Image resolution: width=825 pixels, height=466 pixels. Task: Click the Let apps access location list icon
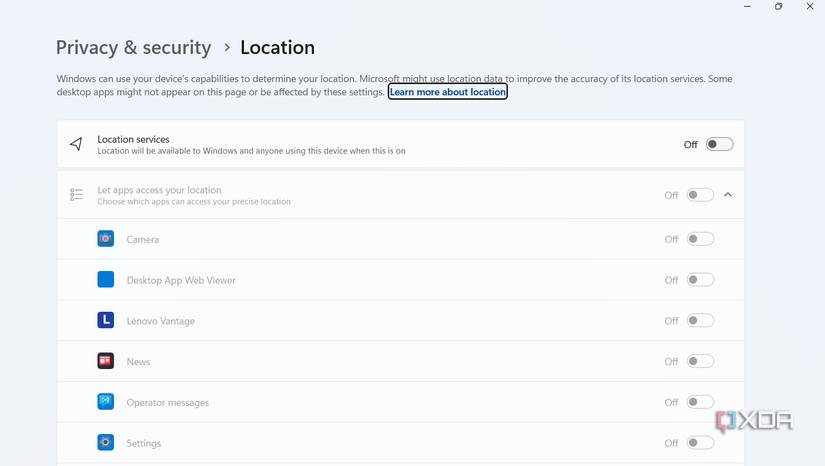[x=76, y=195]
